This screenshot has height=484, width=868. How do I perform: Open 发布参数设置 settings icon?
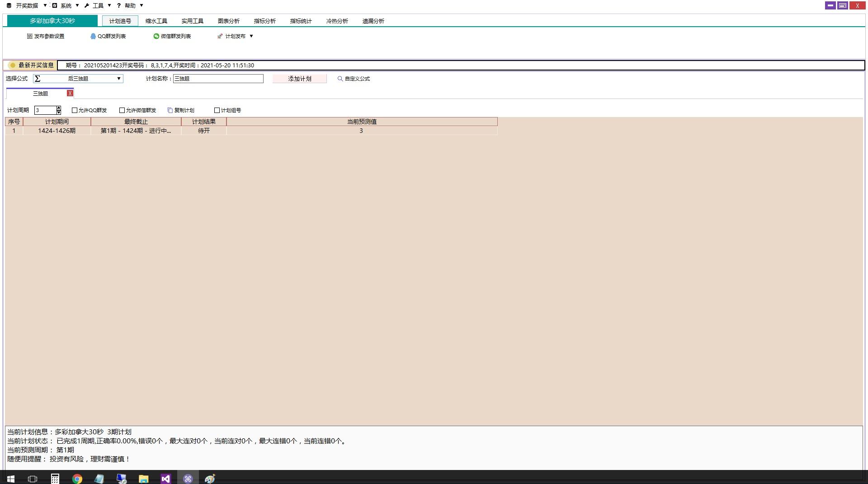(x=29, y=36)
